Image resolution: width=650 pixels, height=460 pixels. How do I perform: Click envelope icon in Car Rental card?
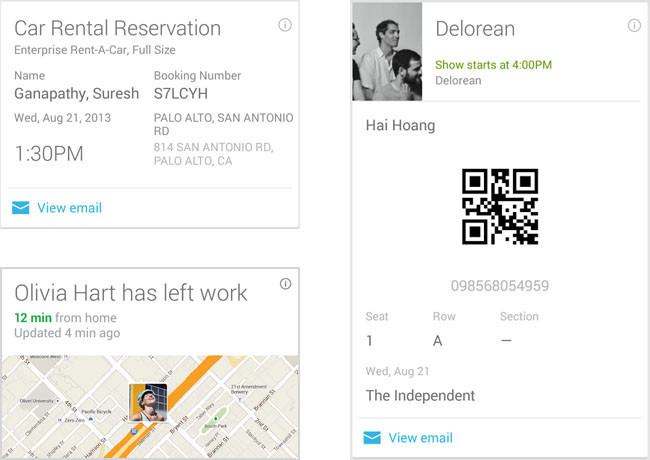click(20, 208)
